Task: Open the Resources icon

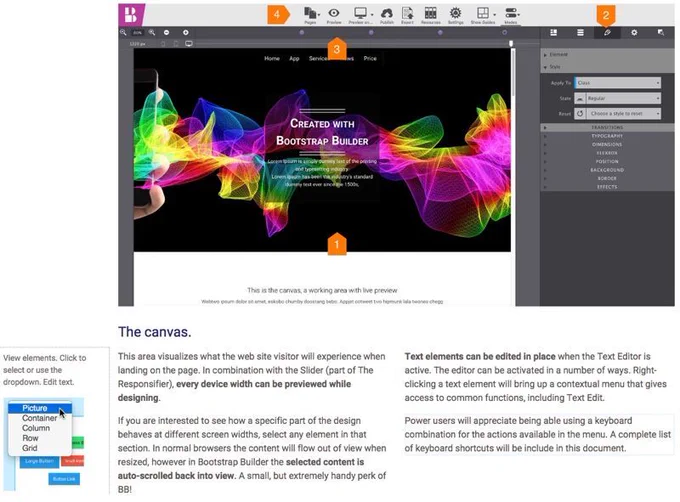Action: click(x=431, y=13)
